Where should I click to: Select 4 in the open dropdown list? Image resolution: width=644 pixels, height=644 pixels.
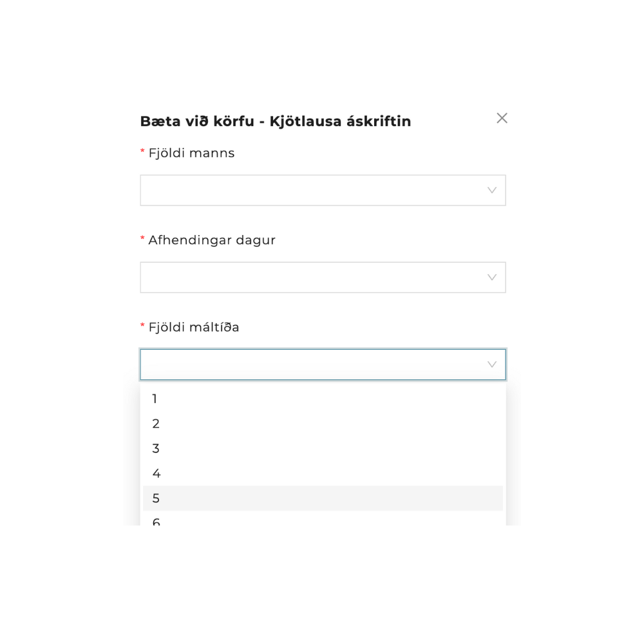tap(322, 473)
